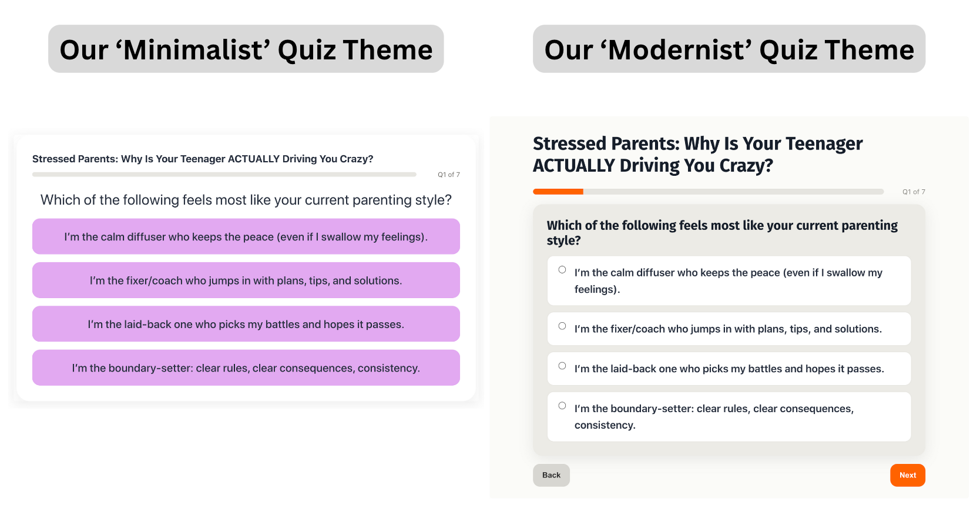Click the 'Our Modernist Quiz Theme' heading
The width and height of the screenshot is (980, 508).
coord(729,49)
